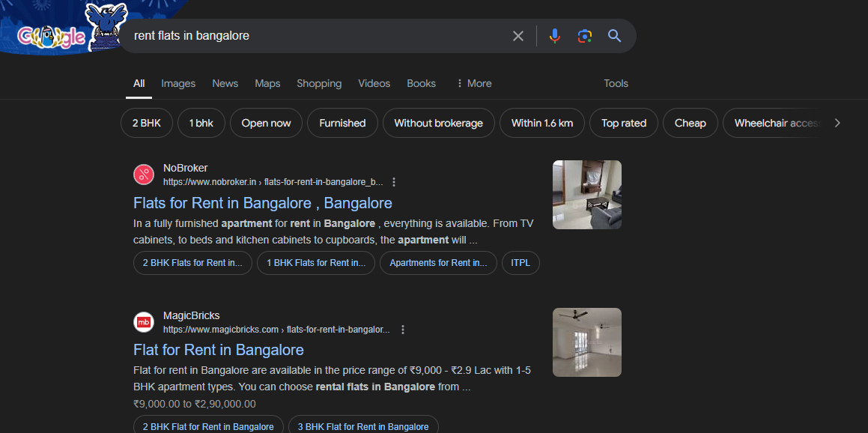Expand the More search categories menu
Viewport: 868px width, 433px height.
point(474,84)
